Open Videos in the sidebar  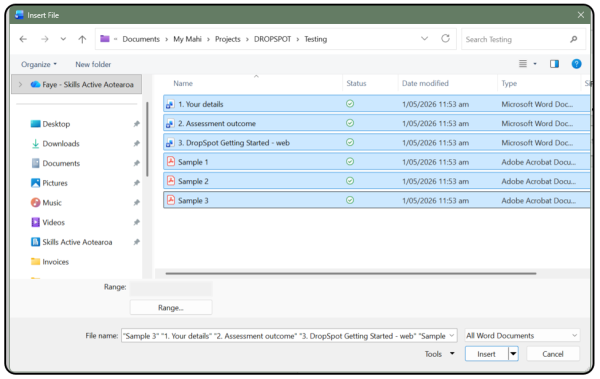pos(48,222)
